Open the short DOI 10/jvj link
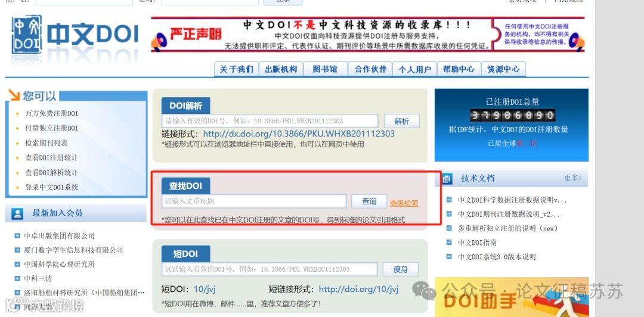644x317 pixels. tap(205, 289)
